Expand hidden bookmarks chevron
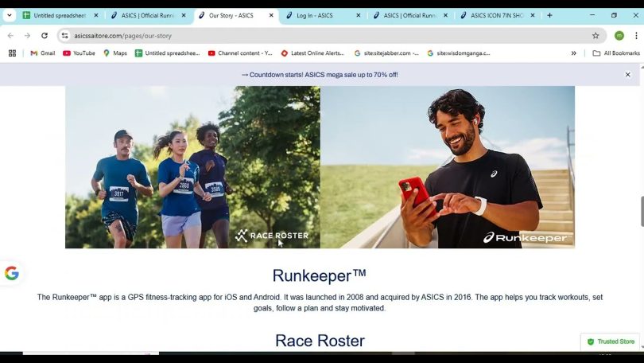Viewport: 644px width, 363px height. (x=574, y=53)
